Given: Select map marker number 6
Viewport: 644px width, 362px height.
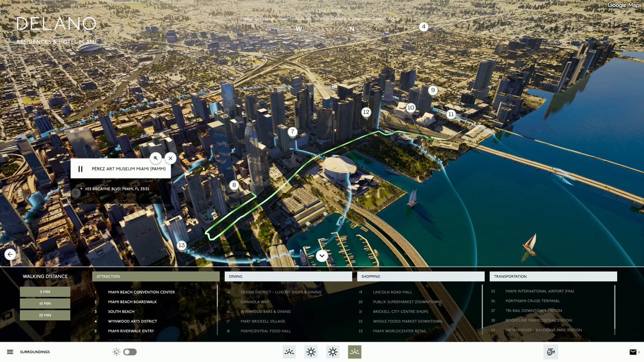Looking at the screenshot, I should pos(76,193).
